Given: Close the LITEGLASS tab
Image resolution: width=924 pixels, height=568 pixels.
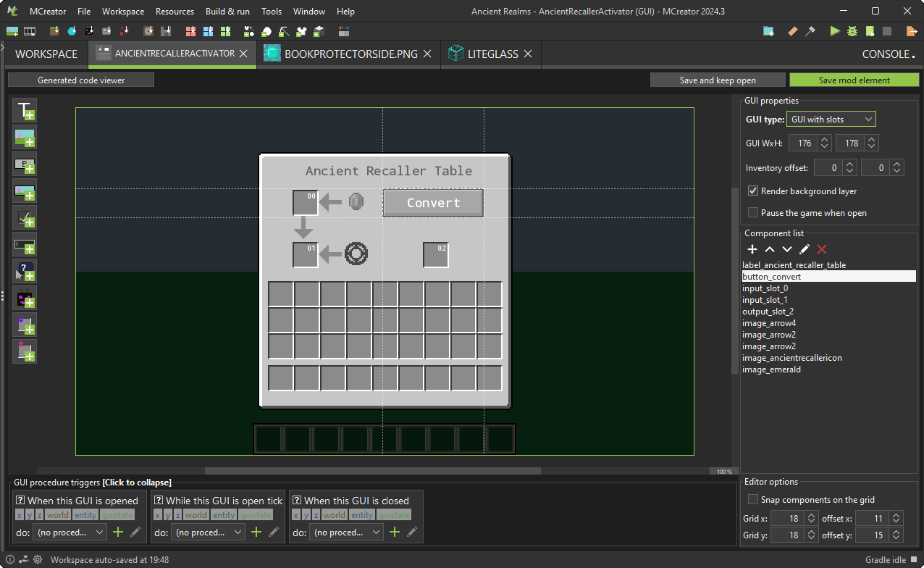Looking at the screenshot, I should tap(527, 54).
